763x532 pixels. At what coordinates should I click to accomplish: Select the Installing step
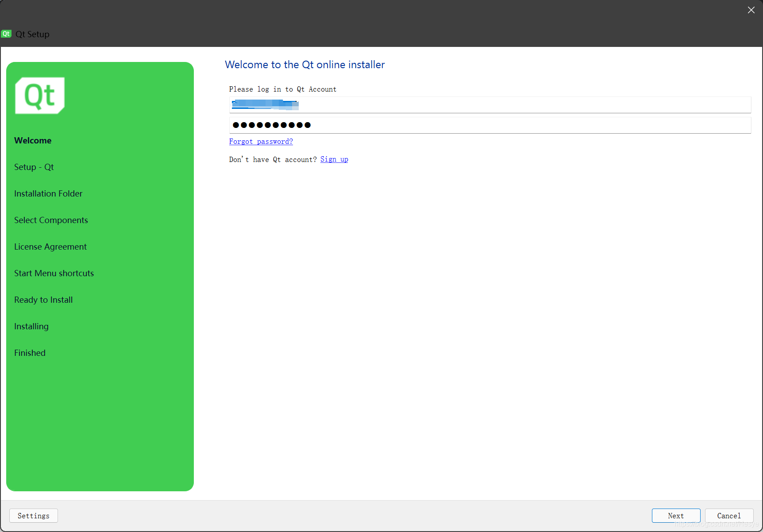[31, 326]
